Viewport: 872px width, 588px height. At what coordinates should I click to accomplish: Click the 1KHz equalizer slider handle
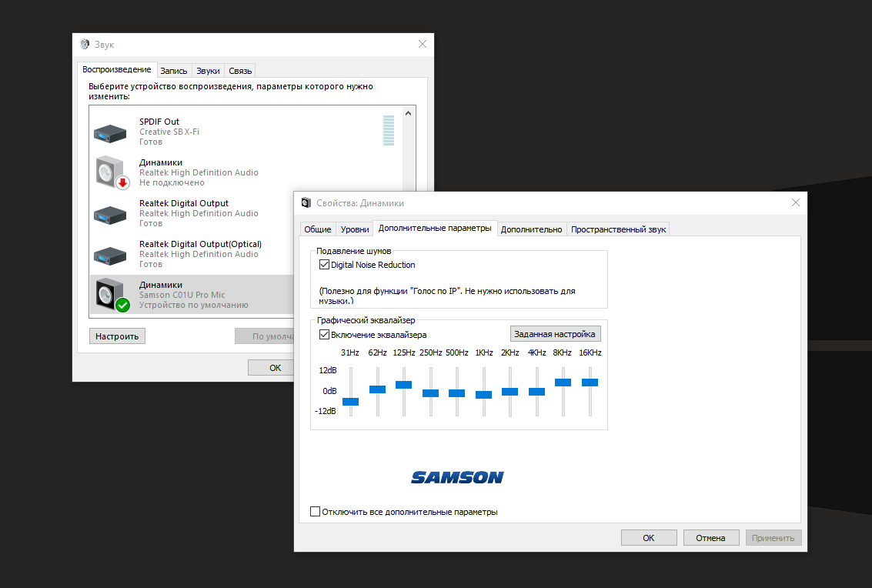pyautogui.click(x=484, y=395)
